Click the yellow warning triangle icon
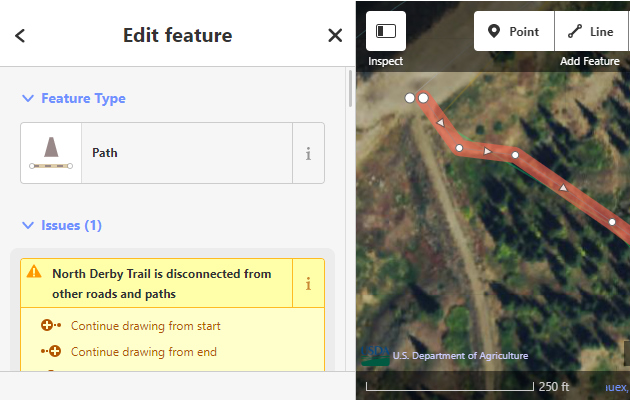This screenshot has height=400, width=630. point(34,271)
